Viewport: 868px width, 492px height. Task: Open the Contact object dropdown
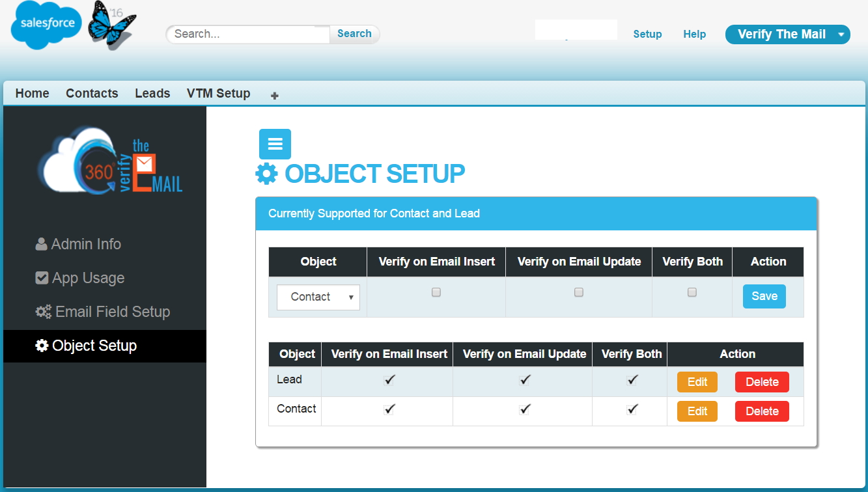(318, 297)
